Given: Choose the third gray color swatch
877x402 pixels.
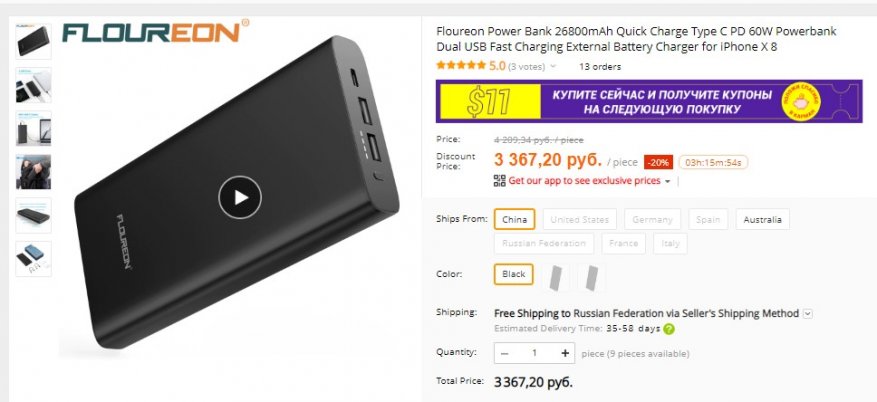Looking at the screenshot, I should click(591, 278).
